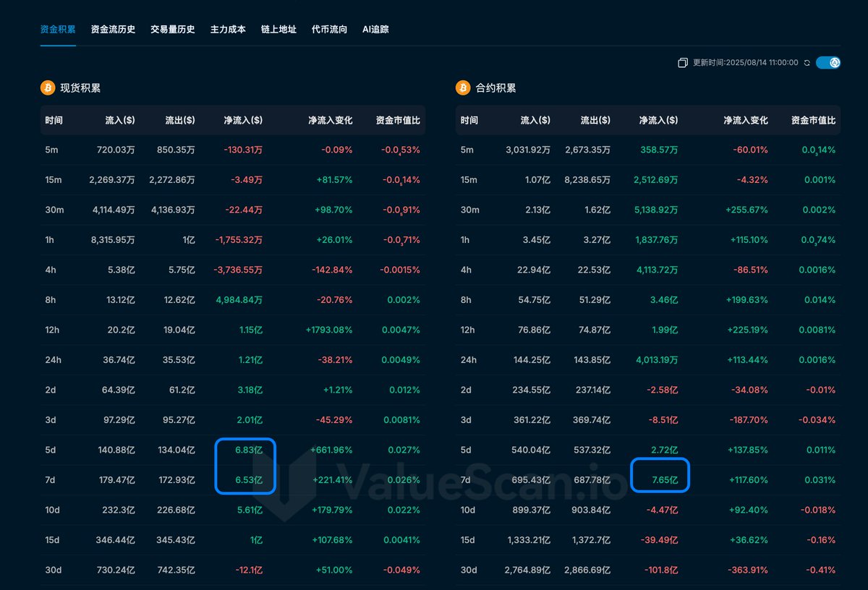Click the contract 30d net inflow -101.8亿
Image resolution: width=868 pixels, height=590 pixels.
(x=661, y=569)
